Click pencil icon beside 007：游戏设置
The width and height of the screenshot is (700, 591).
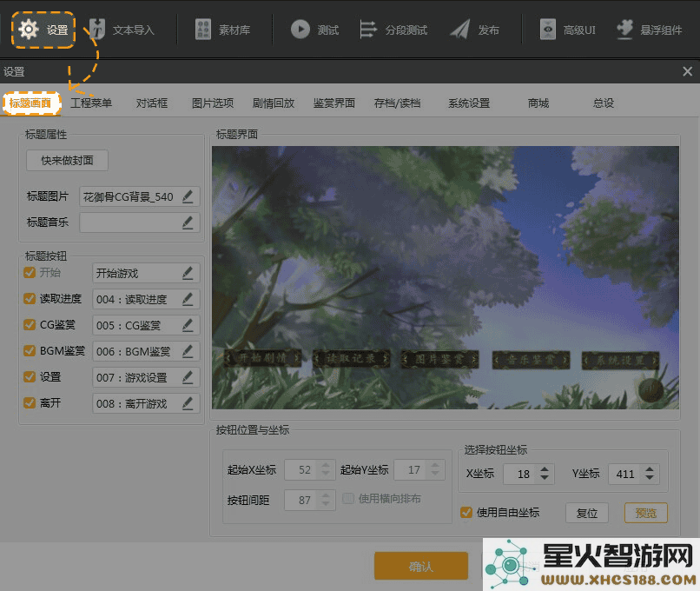pyautogui.click(x=188, y=377)
